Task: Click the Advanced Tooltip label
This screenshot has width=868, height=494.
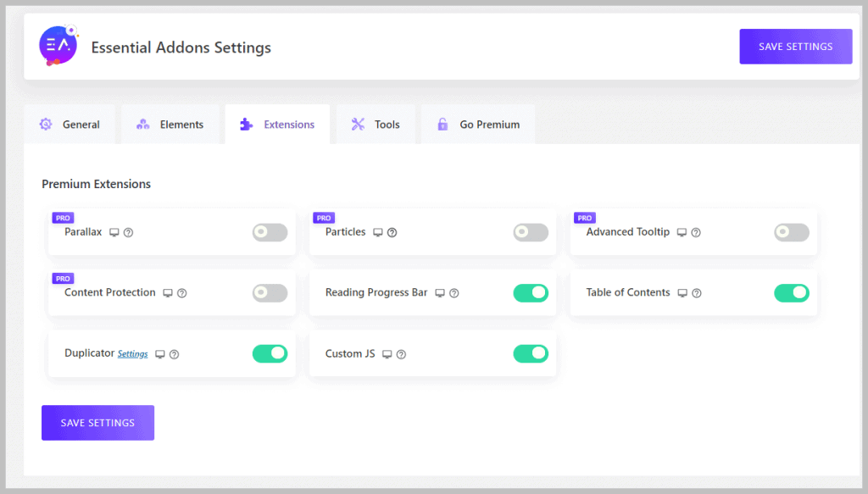Action: click(x=628, y=232)
